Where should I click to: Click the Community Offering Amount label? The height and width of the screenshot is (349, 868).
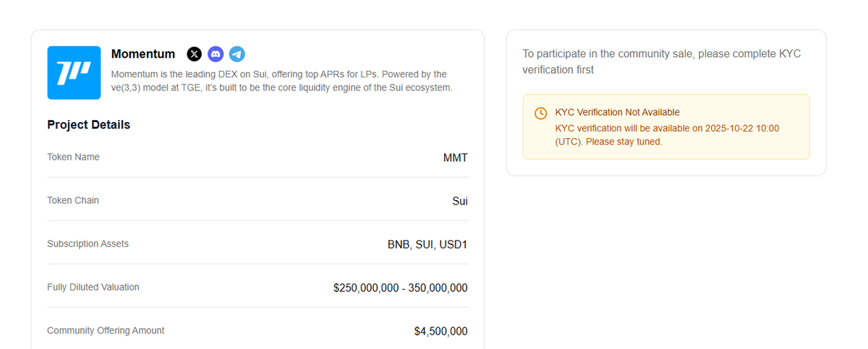tap(106, 330)
